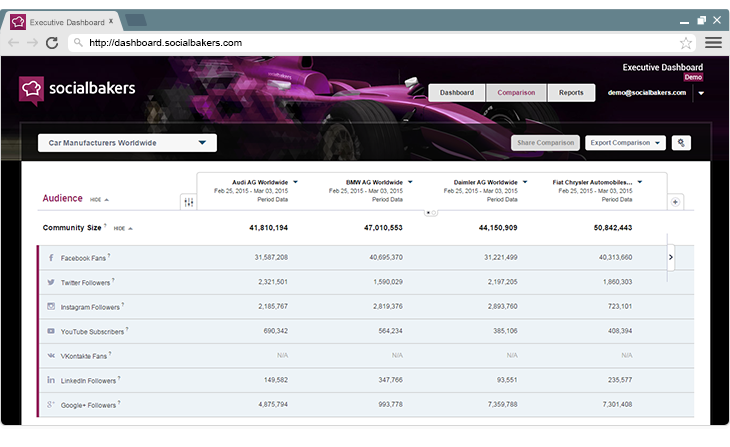This screenshot has width=730, height=447.
Task: Click BMW LinkedIn value 347,766
Action: 391,380
